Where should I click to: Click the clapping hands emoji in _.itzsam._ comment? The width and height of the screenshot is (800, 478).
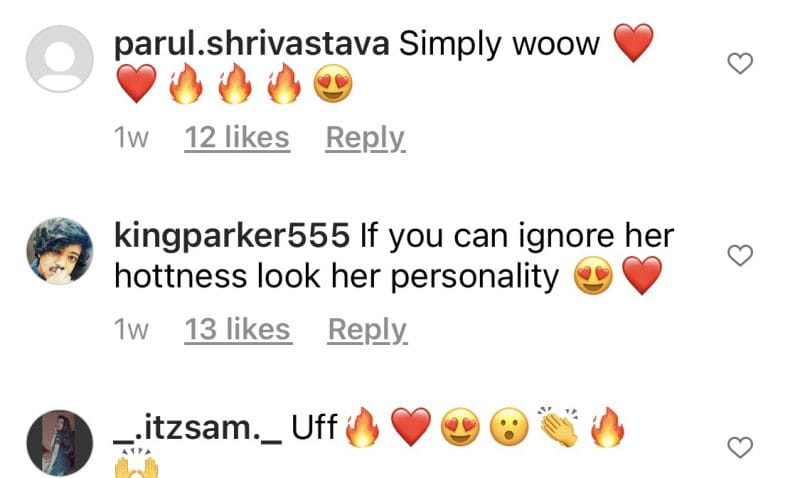point(559,426)
